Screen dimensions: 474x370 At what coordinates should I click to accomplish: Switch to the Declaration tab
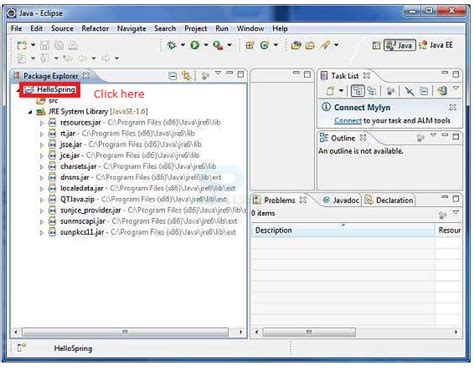pos(389,200)
